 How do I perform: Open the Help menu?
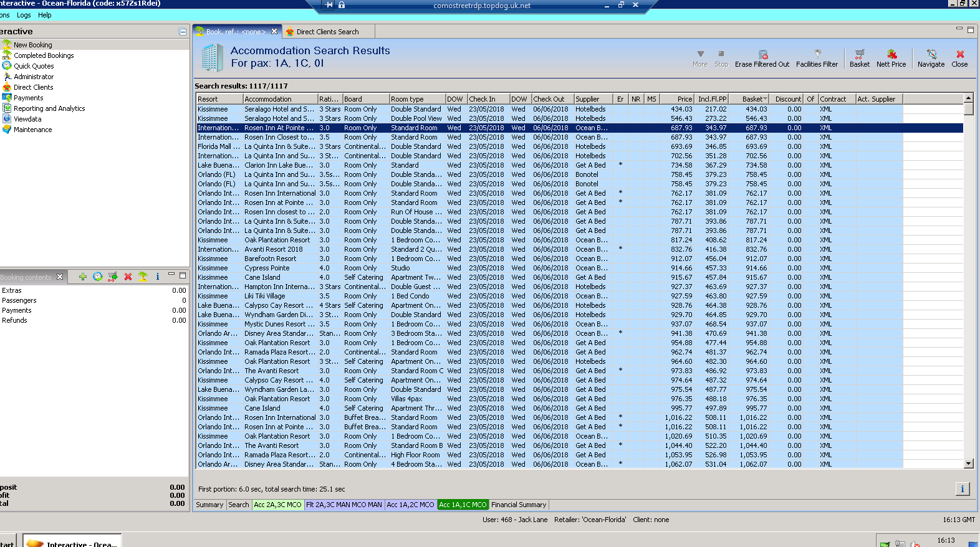coord(45,15)
